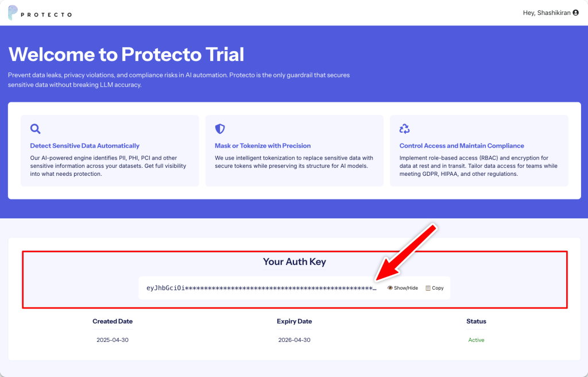Open the Hey, Shashikiran account menu
This screenshot has width=588, height=377.
547,13
